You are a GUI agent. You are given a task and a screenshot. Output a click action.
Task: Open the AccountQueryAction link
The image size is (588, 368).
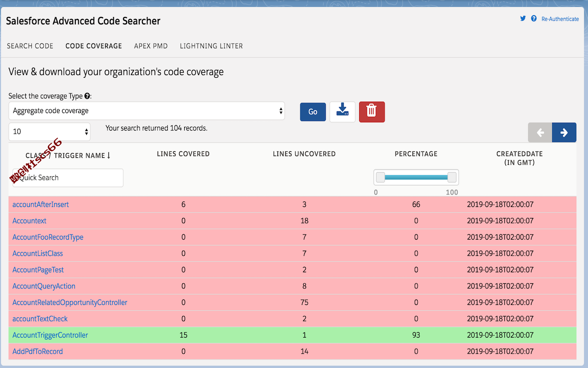tap(44, 286)
